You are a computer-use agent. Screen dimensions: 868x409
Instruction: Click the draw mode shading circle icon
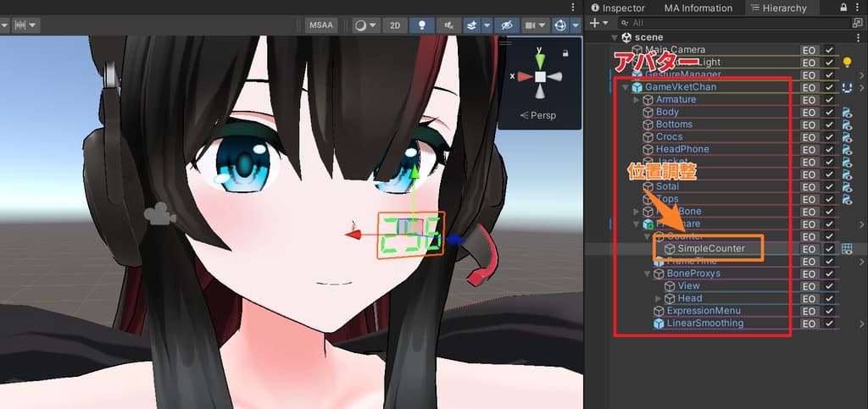point(361,25)
